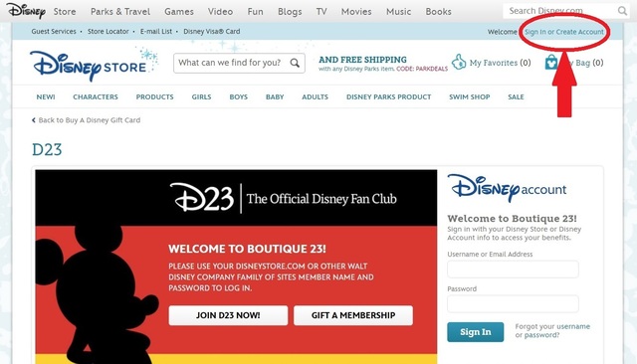Viewport: 637px width, 364px height.
Task: Open the Blogs navigation item
Action: tap(290, 12)
